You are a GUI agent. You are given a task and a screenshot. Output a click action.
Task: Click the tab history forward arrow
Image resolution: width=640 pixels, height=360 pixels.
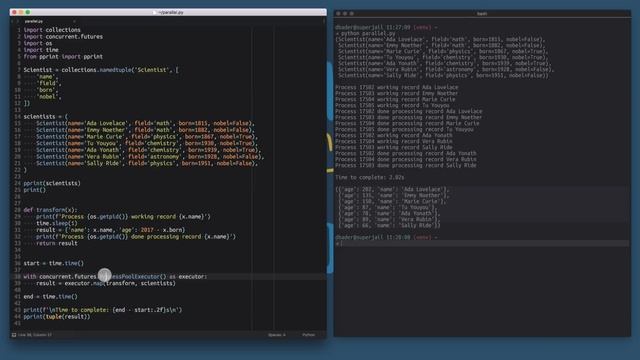coord(17,21)
